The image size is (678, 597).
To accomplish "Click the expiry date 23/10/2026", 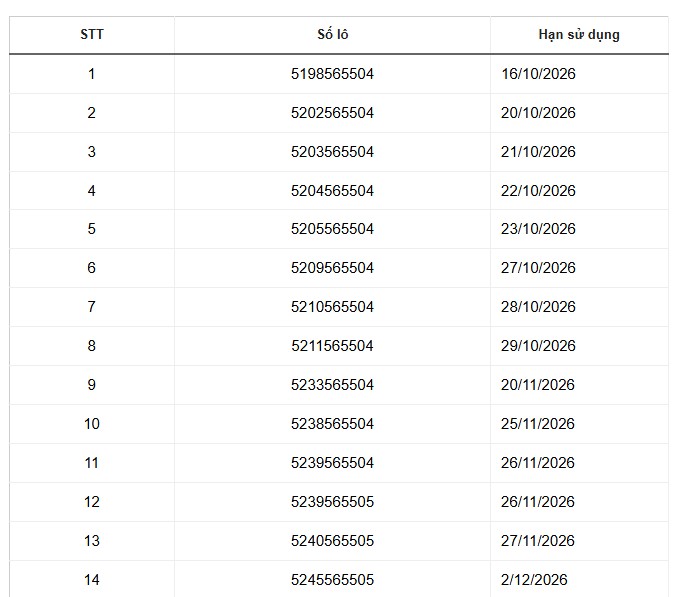I will [538, 229].
